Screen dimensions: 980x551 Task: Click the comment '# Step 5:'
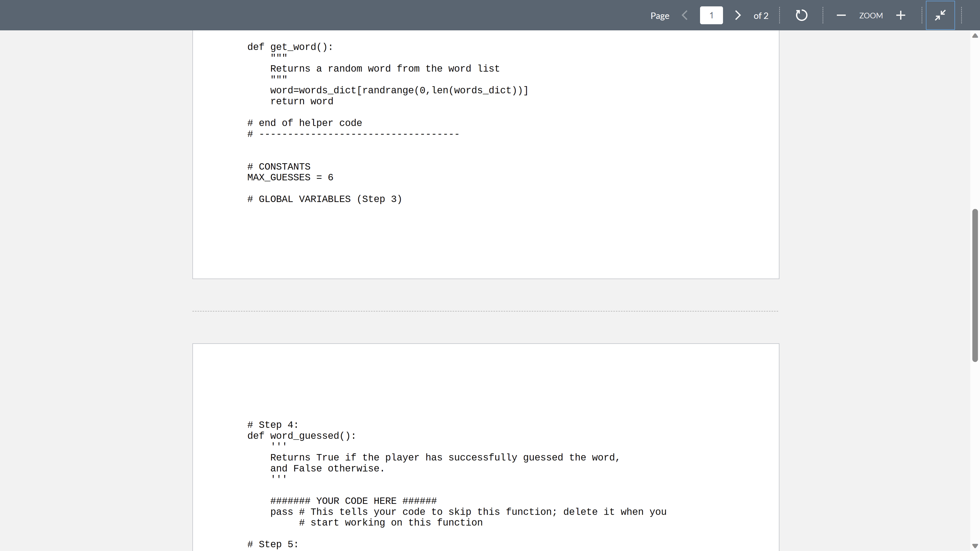coord(273,545)
